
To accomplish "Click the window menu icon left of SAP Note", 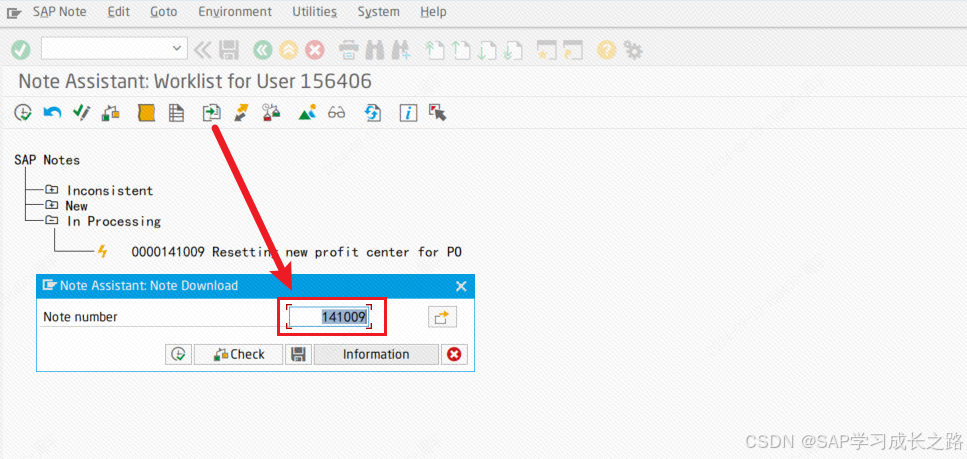I will coord(14,12).
